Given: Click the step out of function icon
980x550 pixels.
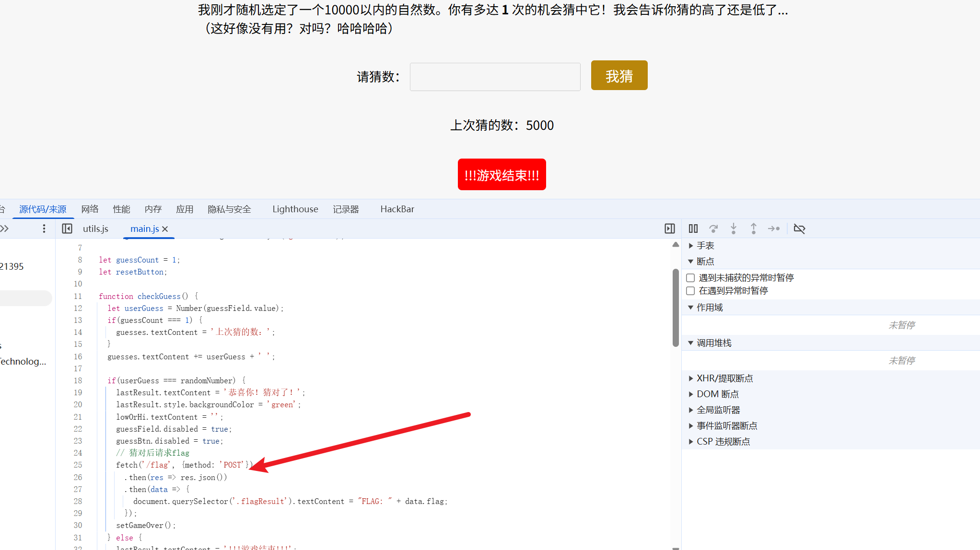Looking at the screenshot, I should 754,229.
